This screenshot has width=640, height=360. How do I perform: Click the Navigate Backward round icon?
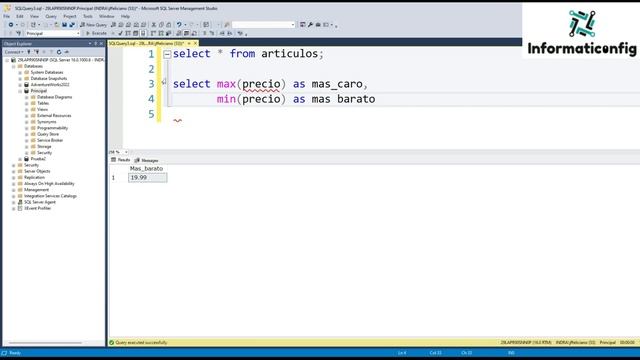(11, 25)
